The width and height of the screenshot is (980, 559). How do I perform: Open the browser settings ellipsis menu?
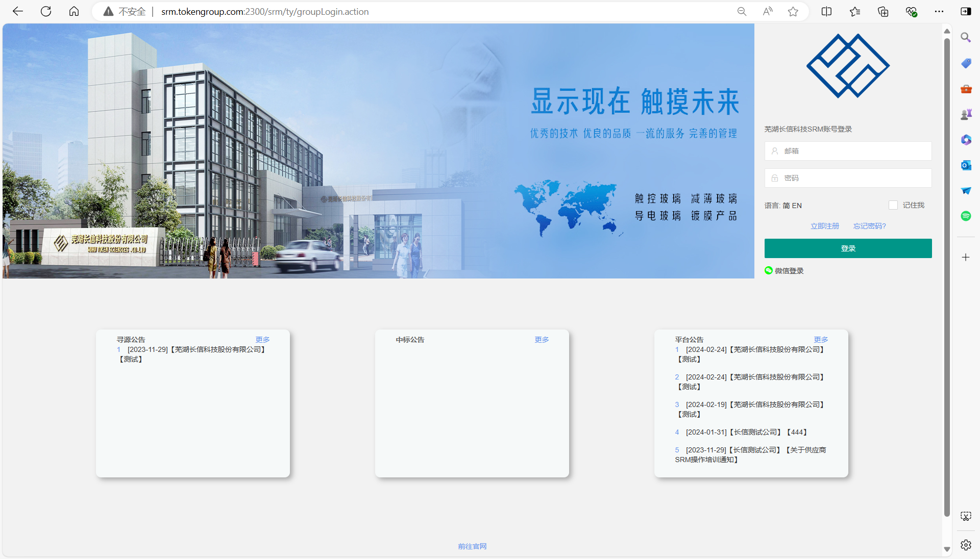939,12
